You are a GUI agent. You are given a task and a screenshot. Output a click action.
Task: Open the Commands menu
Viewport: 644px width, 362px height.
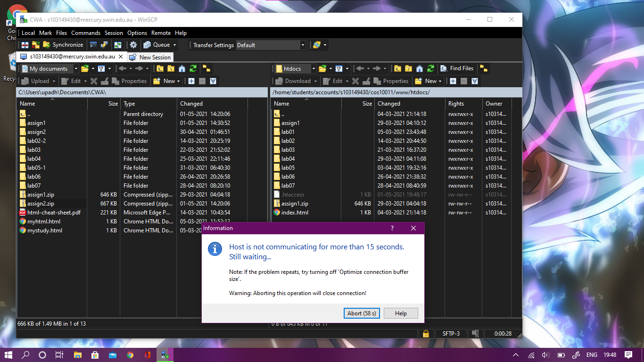coord(86,33)
